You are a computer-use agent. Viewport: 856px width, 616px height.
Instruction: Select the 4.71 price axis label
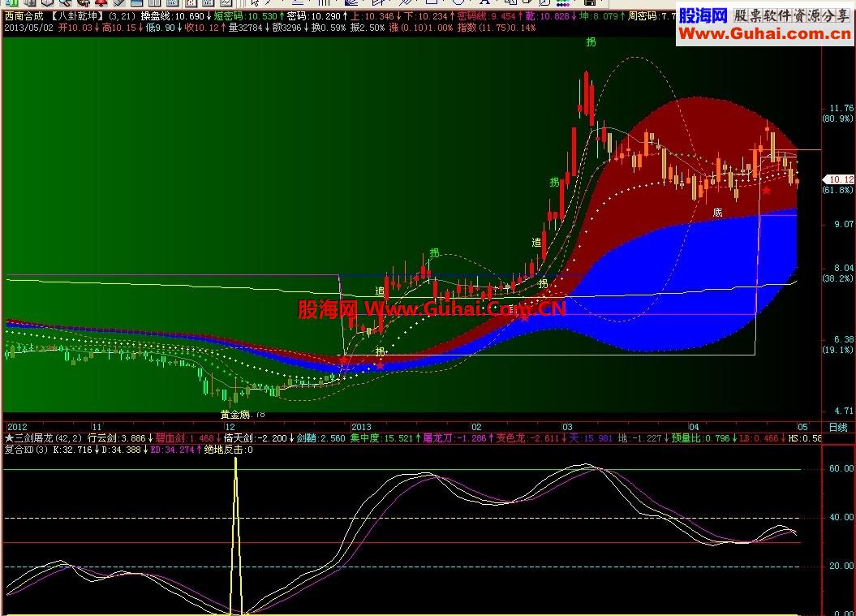[x=844, y=411]
